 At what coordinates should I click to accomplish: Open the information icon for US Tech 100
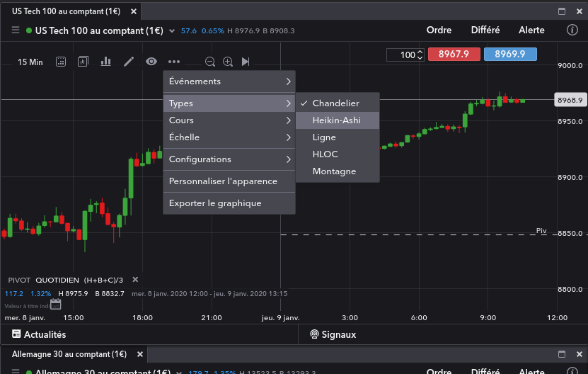pyautogui.click(x=572, y=30)
